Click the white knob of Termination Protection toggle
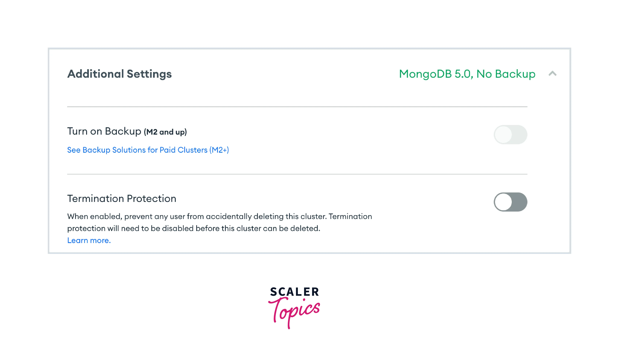 coord(503,202)
